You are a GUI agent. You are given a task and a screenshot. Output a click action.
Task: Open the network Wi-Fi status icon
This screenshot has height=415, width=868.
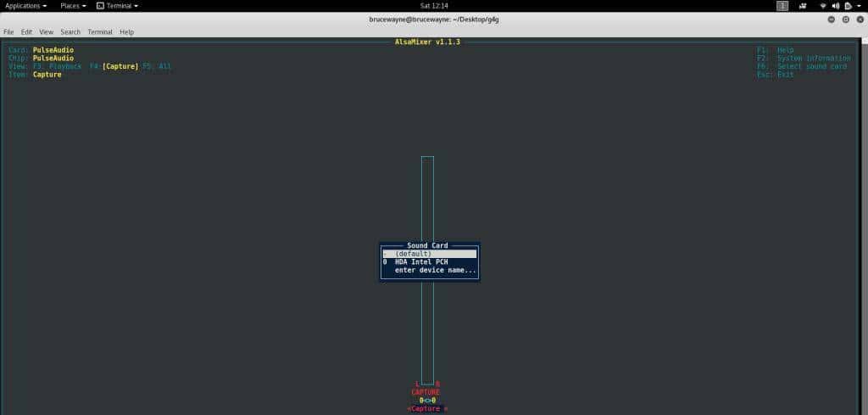pyautogui.click(x=823, y=6)
